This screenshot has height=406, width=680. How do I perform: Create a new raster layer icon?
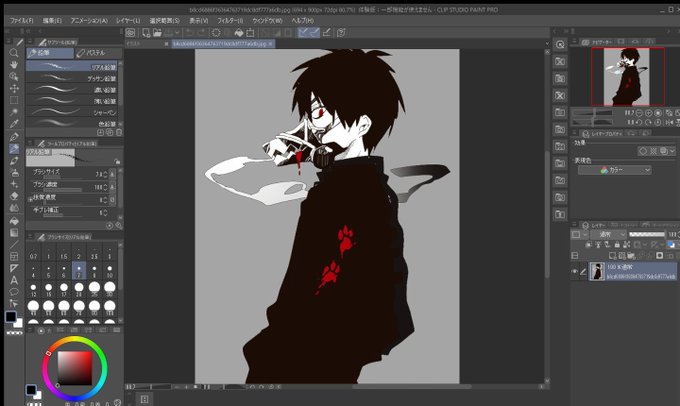613,255
